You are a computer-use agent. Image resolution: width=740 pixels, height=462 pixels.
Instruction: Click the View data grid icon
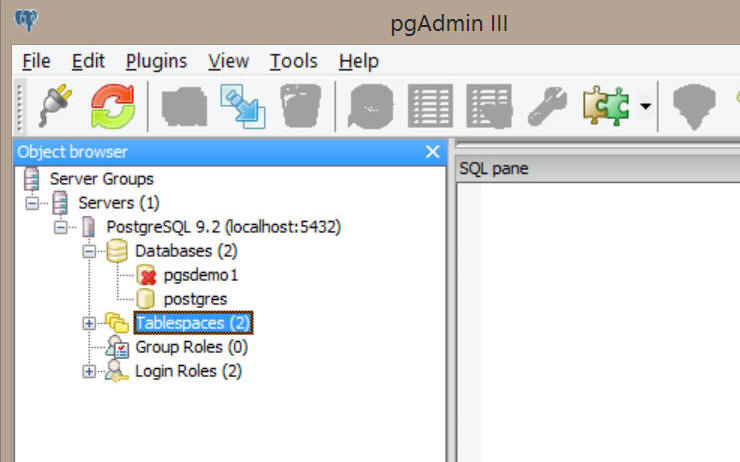click(430, 106)
